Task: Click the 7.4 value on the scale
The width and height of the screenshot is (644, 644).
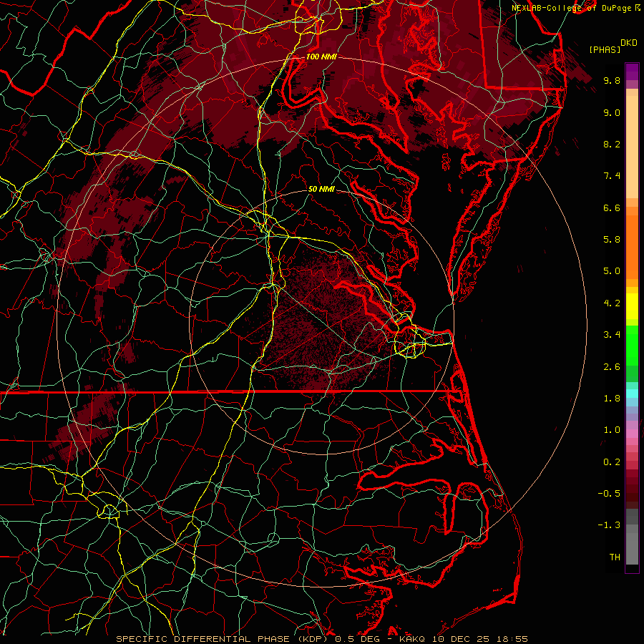Action: (612, 176)
